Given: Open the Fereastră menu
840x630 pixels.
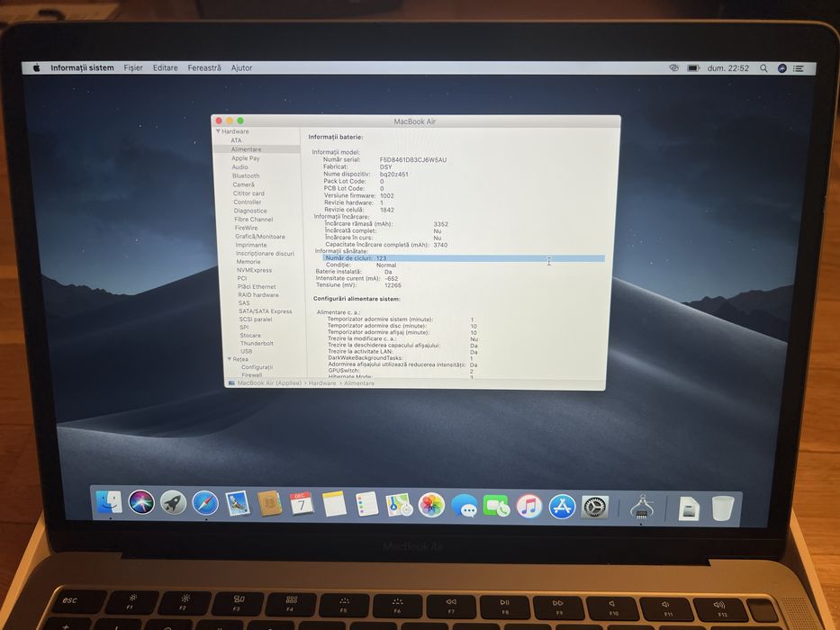Looking at the screenshot, I should (204, 67).
